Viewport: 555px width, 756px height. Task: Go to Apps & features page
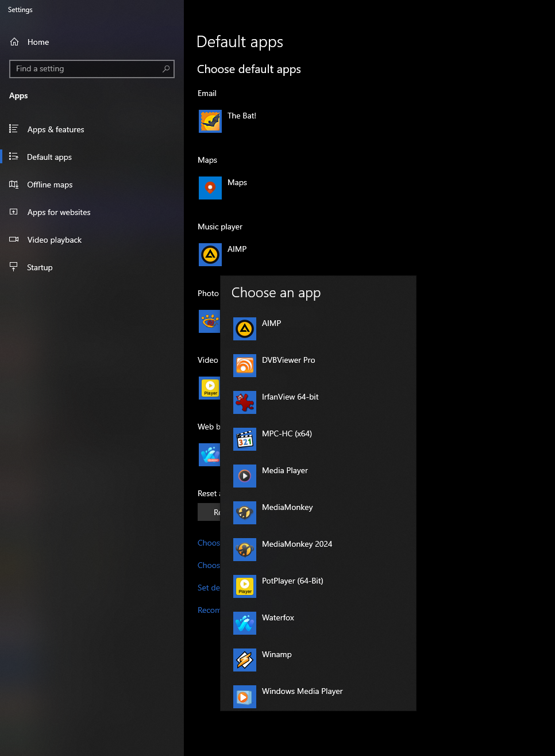pyautogui.click(x=56, y=130)
